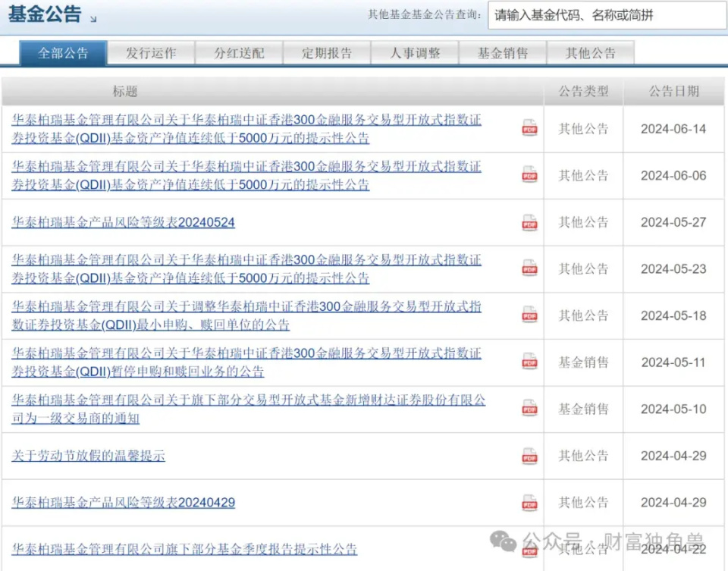Click the date 2024-05-10
728x571 pixels.
click(x=673, y=409)
